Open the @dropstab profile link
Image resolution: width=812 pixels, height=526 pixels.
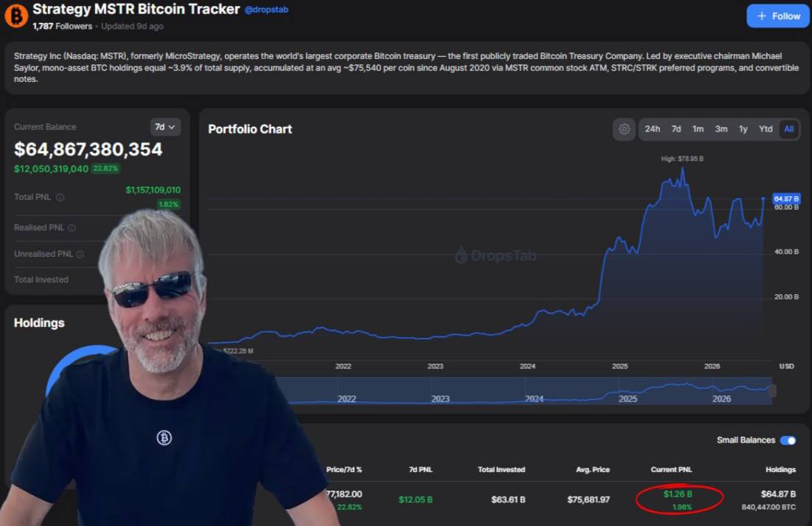[x=266, y=10]
